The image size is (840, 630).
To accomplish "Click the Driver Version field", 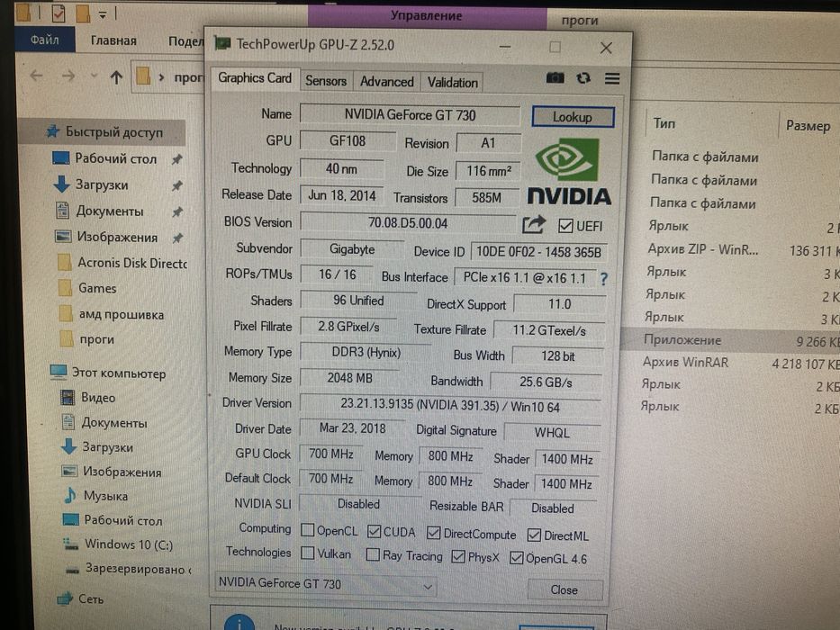I will pos(450,406).
